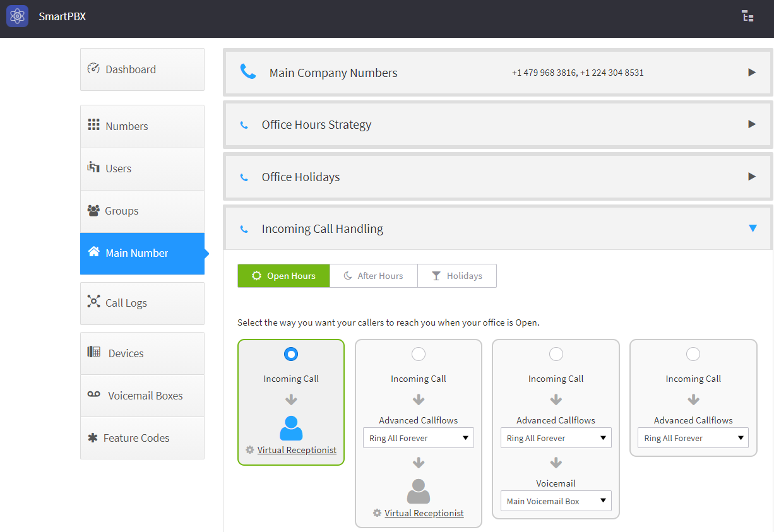Click the Groups people icon

click(93, 210)
